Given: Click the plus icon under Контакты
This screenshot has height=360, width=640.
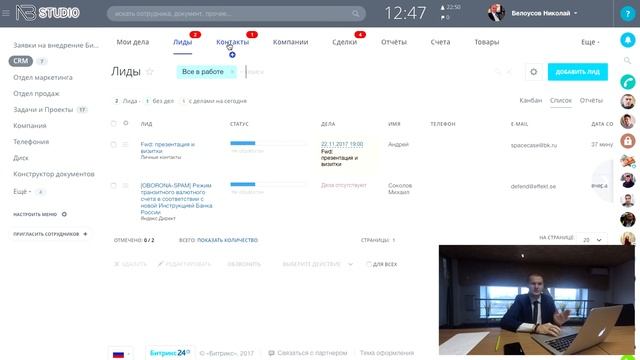Looking at the screenshot, I should [232, 55].
